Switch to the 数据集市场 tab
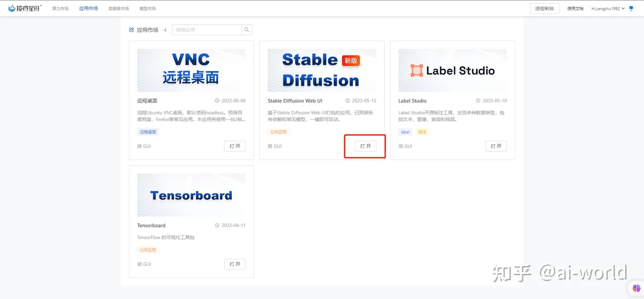The height and width of the screenshot is (299, 644). [x=119, y=8]
